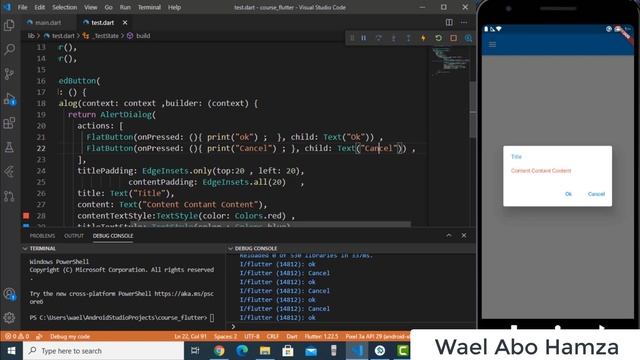Open Microsoft Edge from taskbar
Screen dimensions: 640x360
click(x=242, y=351)
